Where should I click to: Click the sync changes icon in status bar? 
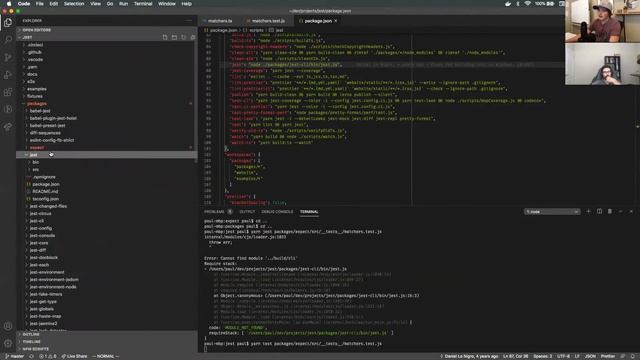tap(31, 356)
